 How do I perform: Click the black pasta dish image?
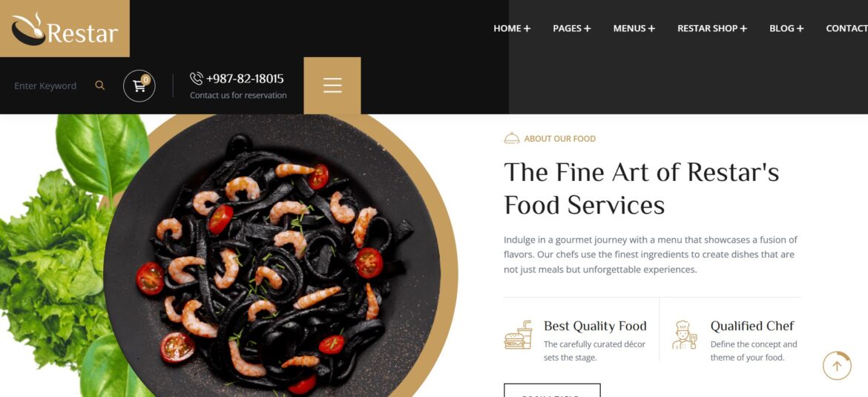272,255
